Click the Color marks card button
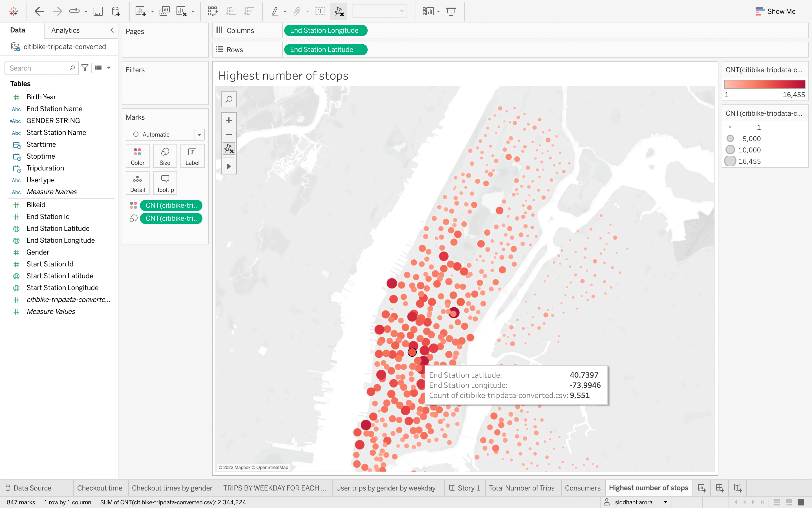Viewport: 812px width, 508px height. (x=138, y=156)
